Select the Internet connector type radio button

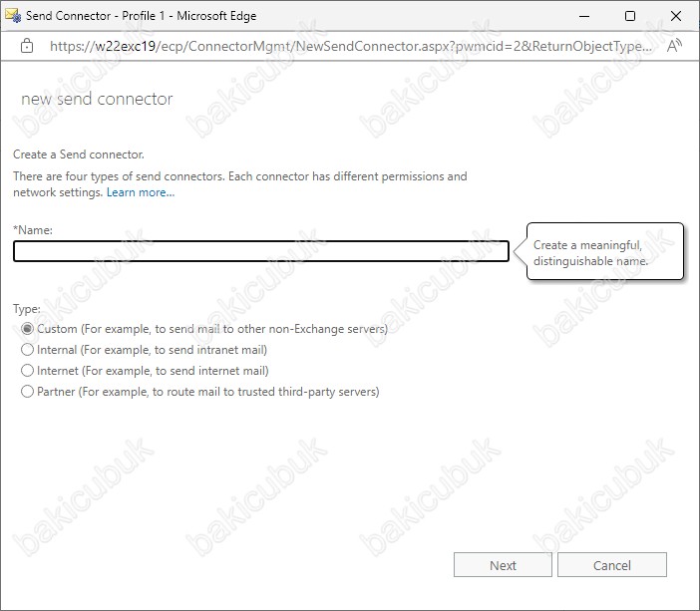point(27,371)
